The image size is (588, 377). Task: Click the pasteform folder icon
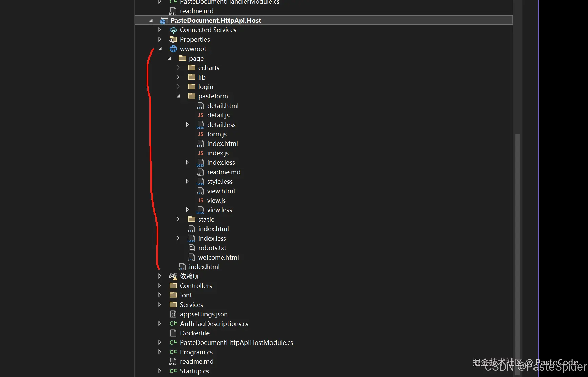tap(192, 96)
